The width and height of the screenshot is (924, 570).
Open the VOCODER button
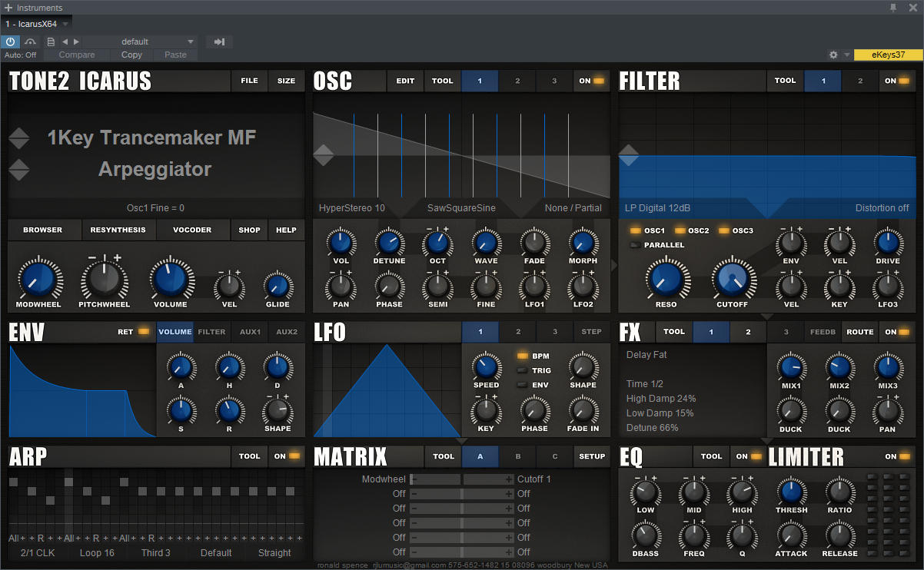point(192,230)
